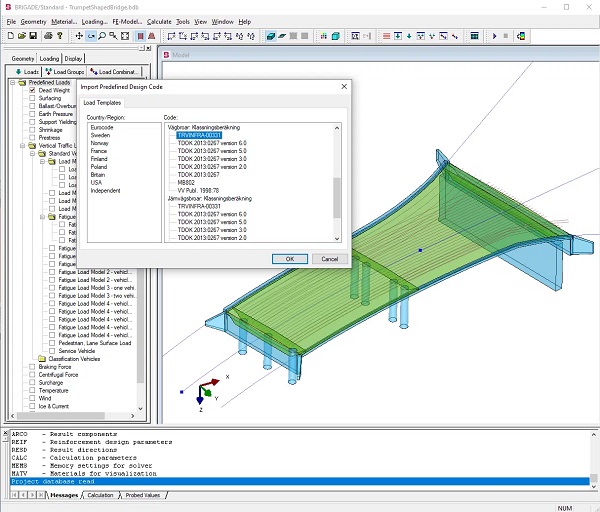Image resolution: width=600 pixels, height=512 pixels.
Task: Collapse the Vertical Traffic Loads node
Action: click(22, 146)
